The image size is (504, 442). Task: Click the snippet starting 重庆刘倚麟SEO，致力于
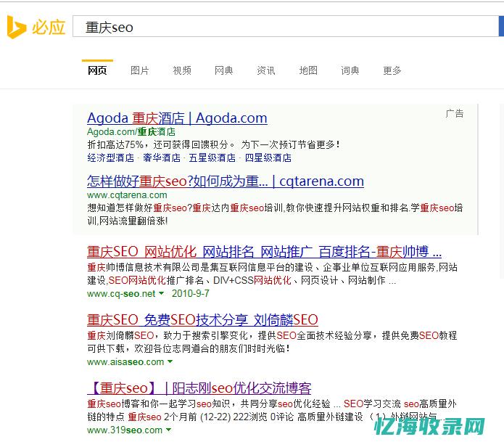click(272, 342)
